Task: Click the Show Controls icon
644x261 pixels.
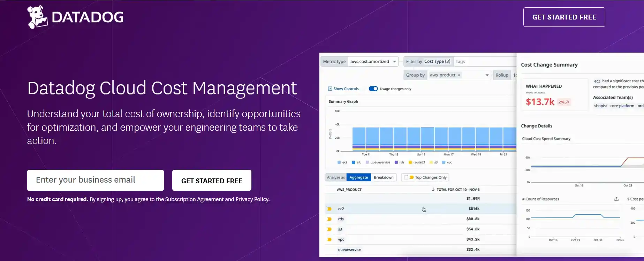Action: click(x=330, y=89)
